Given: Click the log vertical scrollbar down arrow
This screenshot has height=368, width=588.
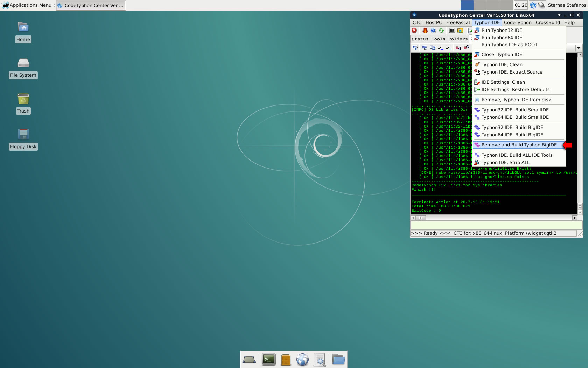Looking at the screenshot, I should (580, 212).
